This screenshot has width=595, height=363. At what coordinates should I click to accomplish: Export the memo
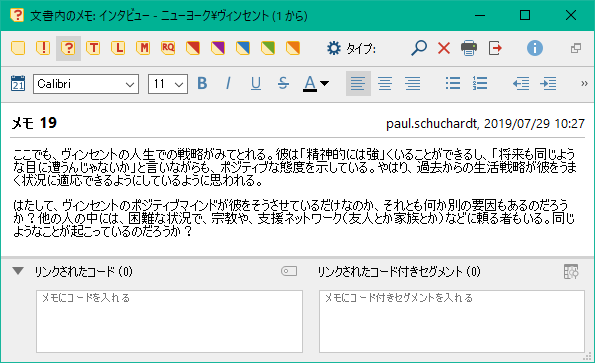(x=495, y=48)
